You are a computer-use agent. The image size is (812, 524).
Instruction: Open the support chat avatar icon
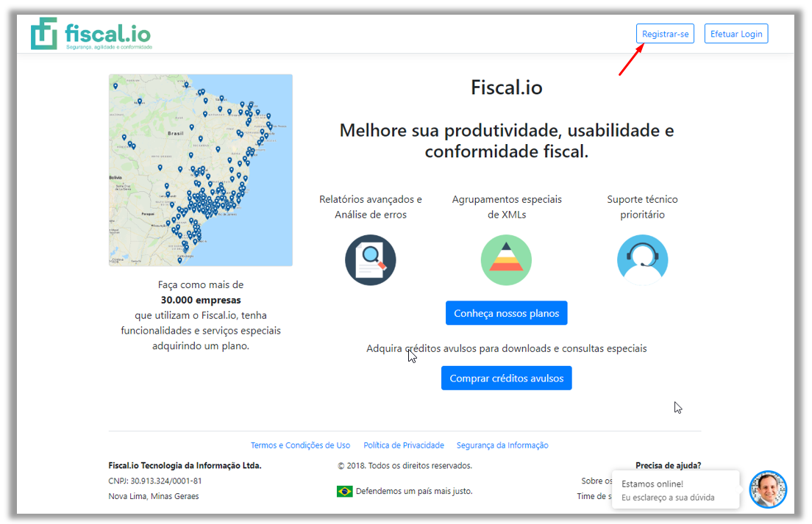[x=768, y=489]
